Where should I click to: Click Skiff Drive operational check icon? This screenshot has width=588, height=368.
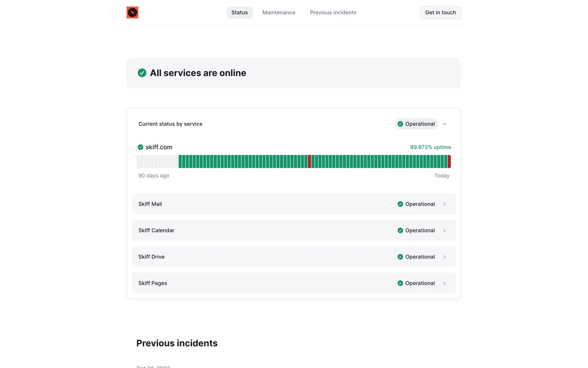(x=400, y=257)
